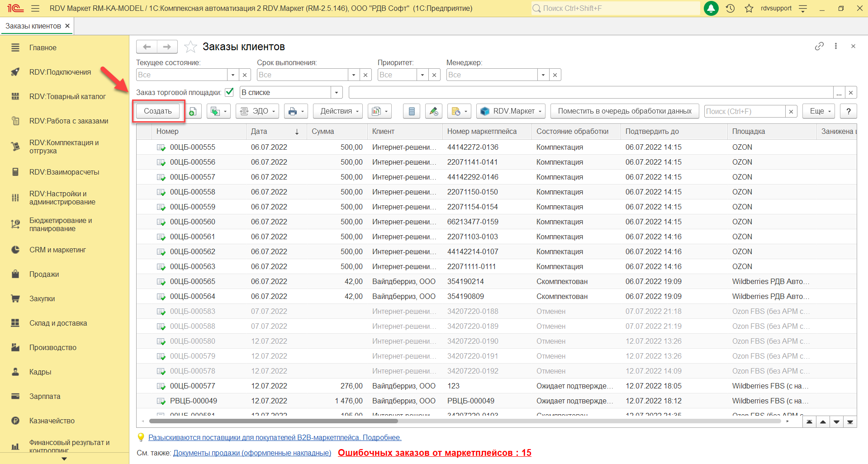Open the print icon menu
868x464 pixels.
[296, 111]
